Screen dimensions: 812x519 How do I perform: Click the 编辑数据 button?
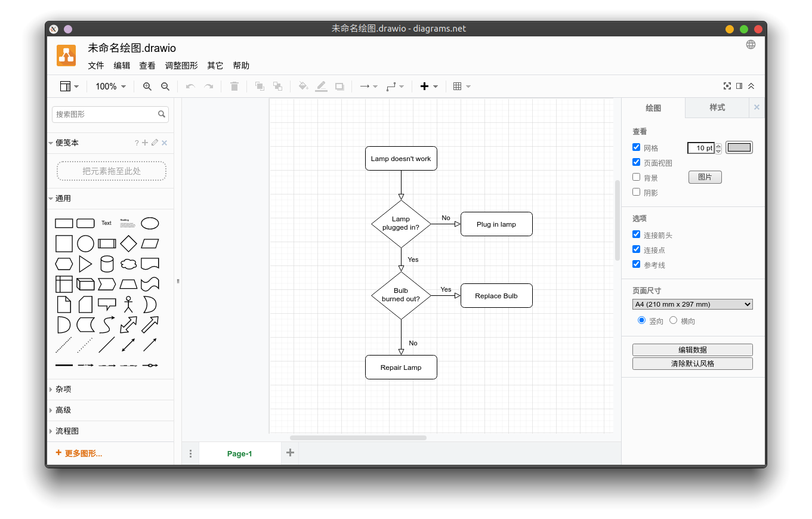tap(692, 350)
